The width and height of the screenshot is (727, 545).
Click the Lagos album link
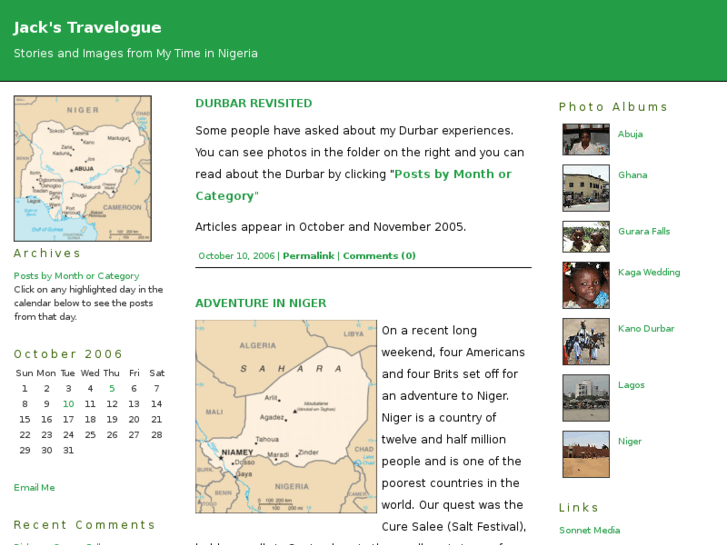(x=631, y=385)
